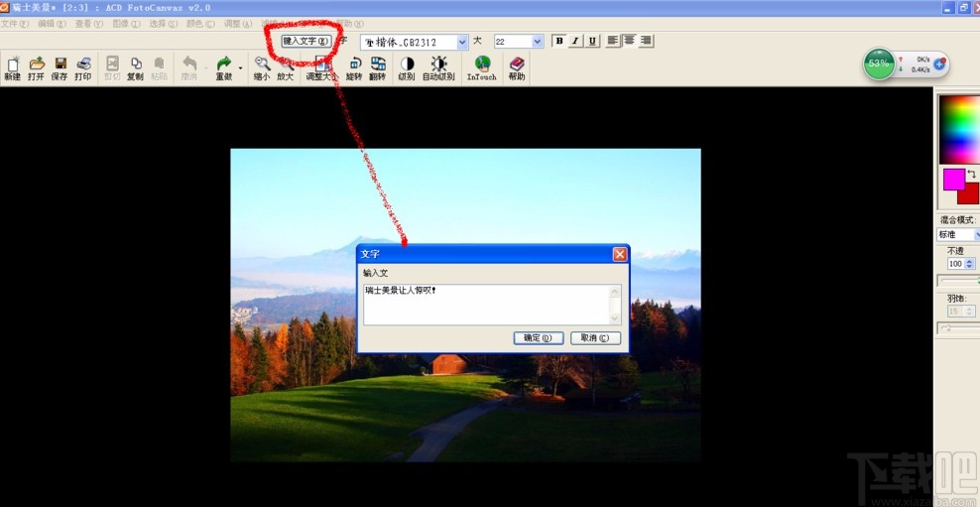Click the opacity slider track
The image size is (980, 507).
(958, 281)
